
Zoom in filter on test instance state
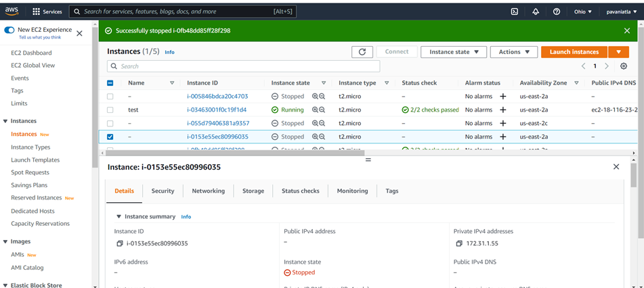(315, 110)
